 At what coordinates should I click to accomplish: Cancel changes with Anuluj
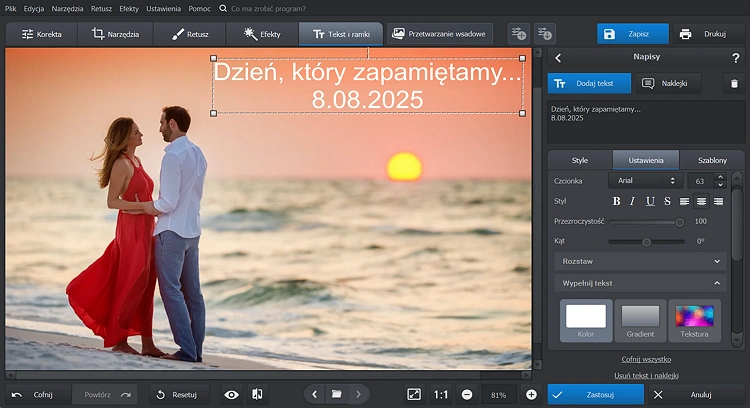pyautogui.click(x=696, y=395)
